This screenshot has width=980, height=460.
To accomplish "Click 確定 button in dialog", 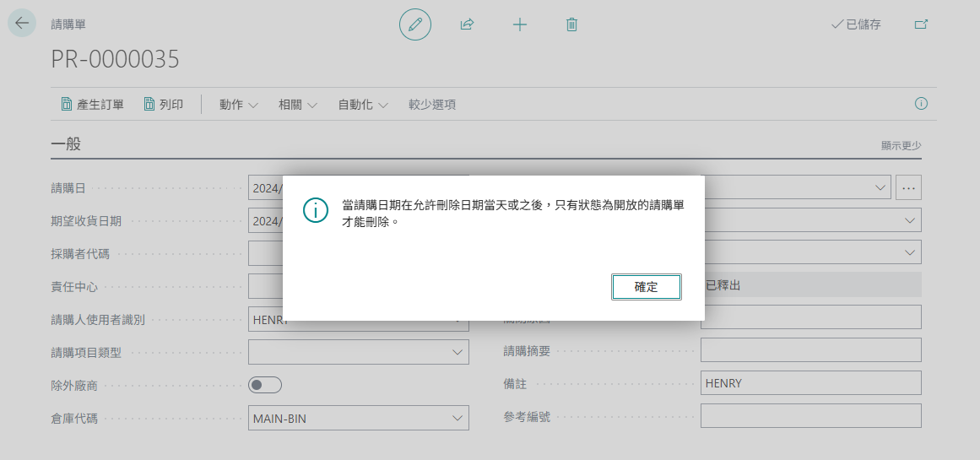I will (x=647, y=287).
